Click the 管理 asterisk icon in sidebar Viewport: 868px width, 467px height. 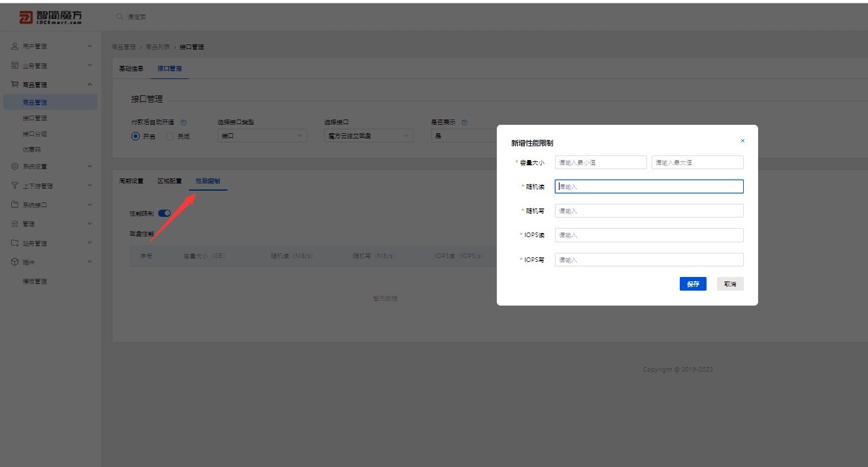pyautogui.click(x=14, y=224)
